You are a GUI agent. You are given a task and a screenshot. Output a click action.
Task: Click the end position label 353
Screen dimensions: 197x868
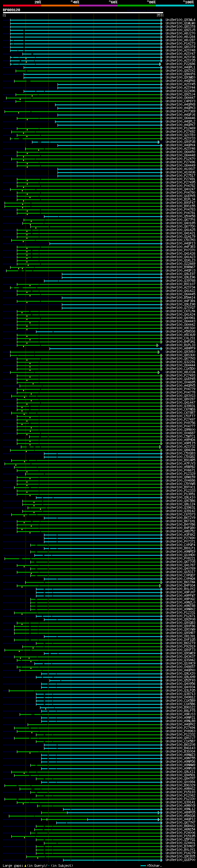[159, 15]
